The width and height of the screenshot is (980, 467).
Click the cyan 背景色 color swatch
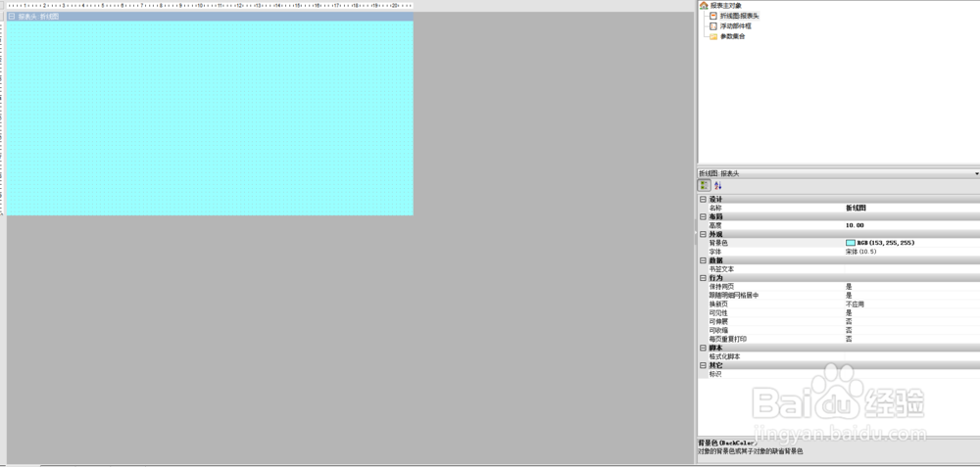pos(851,243)
